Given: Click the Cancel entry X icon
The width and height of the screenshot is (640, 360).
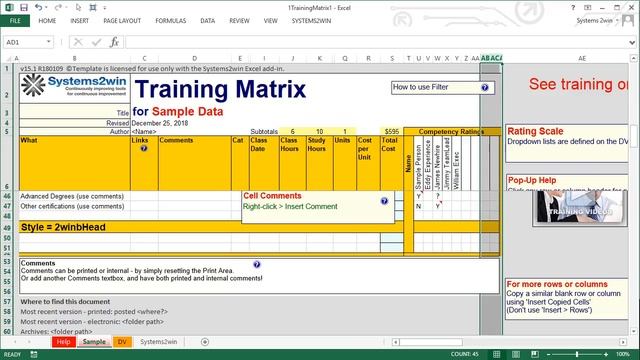Looking at the screenshot, I should [78, 42].
